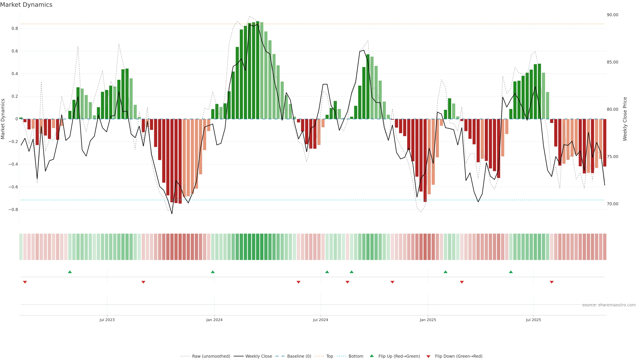644x362 pixels.
Task: Click the flip-down triangle just after Jul 2025
Action: [x=551, y=282]
